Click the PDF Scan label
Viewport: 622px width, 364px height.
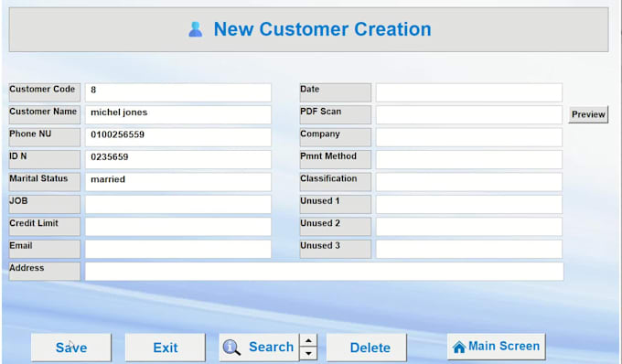pyautogui.click(x=335, y=114)
